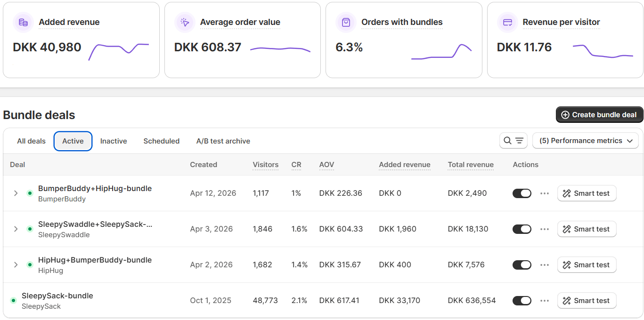Click the Revenue per visitor card title

coord(561,22)
